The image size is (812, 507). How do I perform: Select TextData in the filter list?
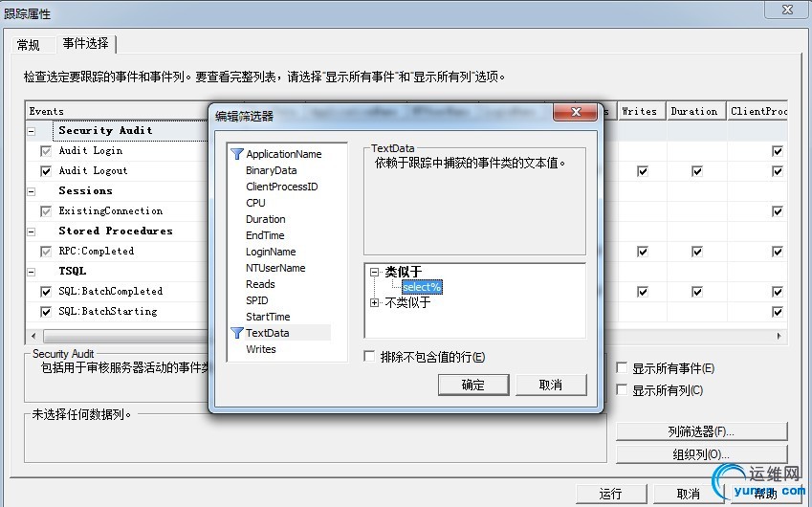[x=268, y=333]
